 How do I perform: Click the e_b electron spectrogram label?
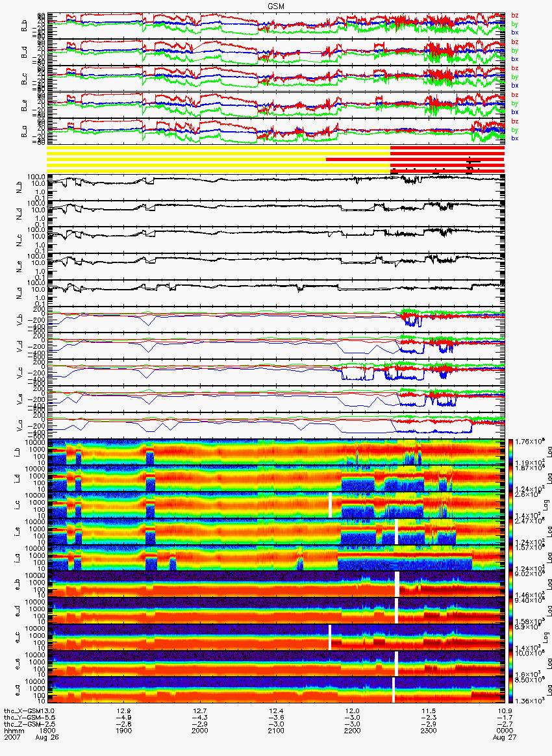[x=18, y=585]
